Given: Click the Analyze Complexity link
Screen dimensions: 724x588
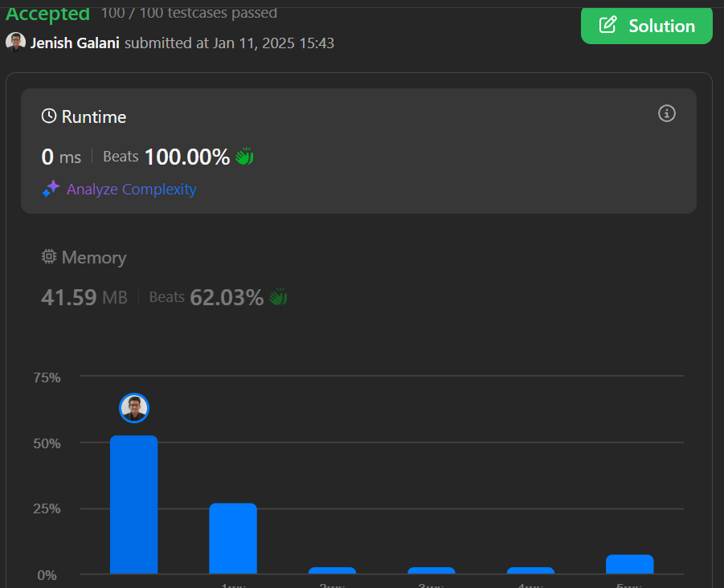Looking at the screenshot, I should (x=131, y=190).
